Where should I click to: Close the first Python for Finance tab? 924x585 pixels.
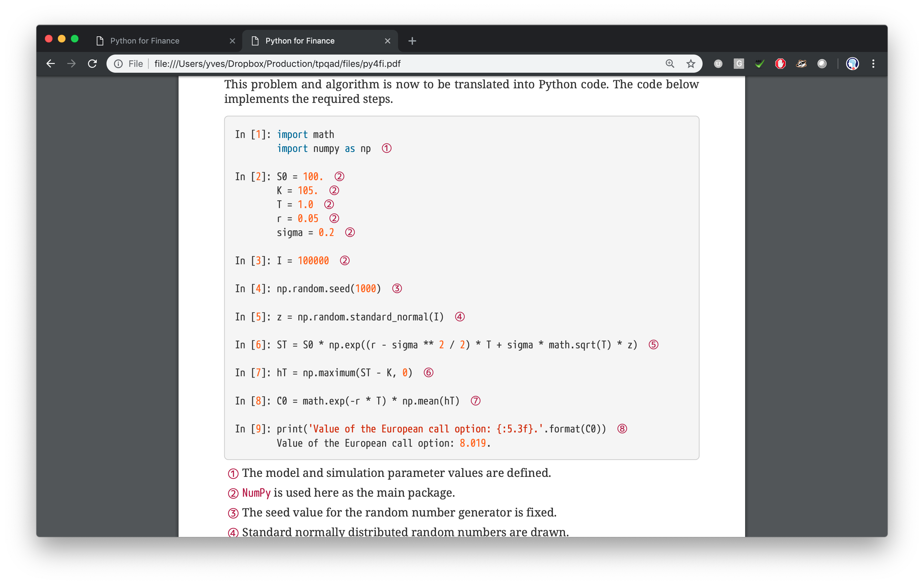pyautogui.click(x=232, y=41)
